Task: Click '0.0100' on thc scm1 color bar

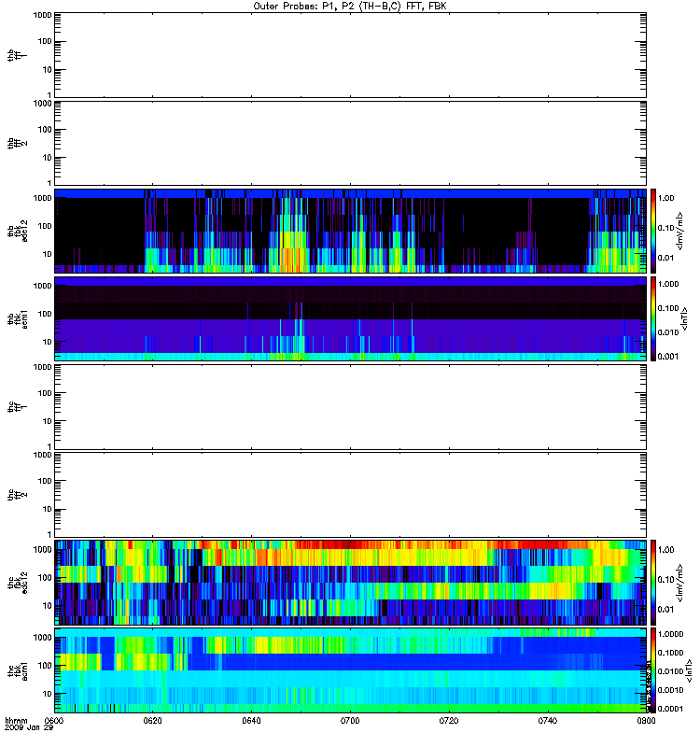Action: pos(670,671)
